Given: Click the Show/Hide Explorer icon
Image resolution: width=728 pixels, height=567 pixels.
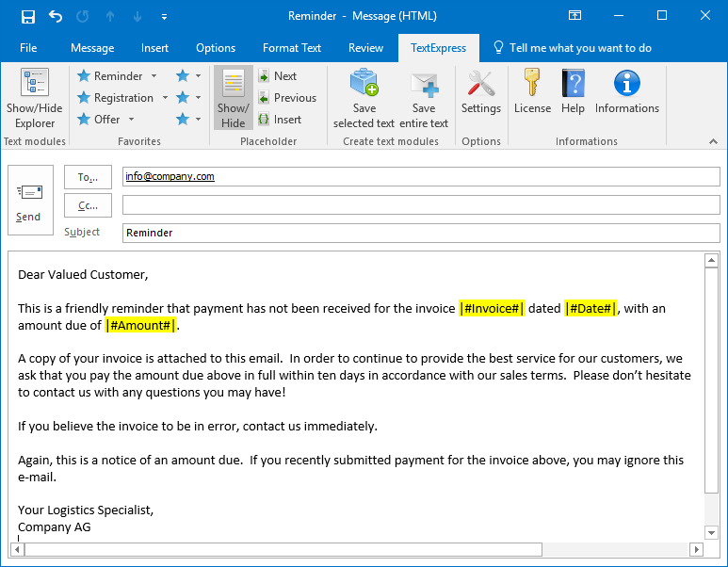Looking at the screenshot, I should tap(34, 86).
